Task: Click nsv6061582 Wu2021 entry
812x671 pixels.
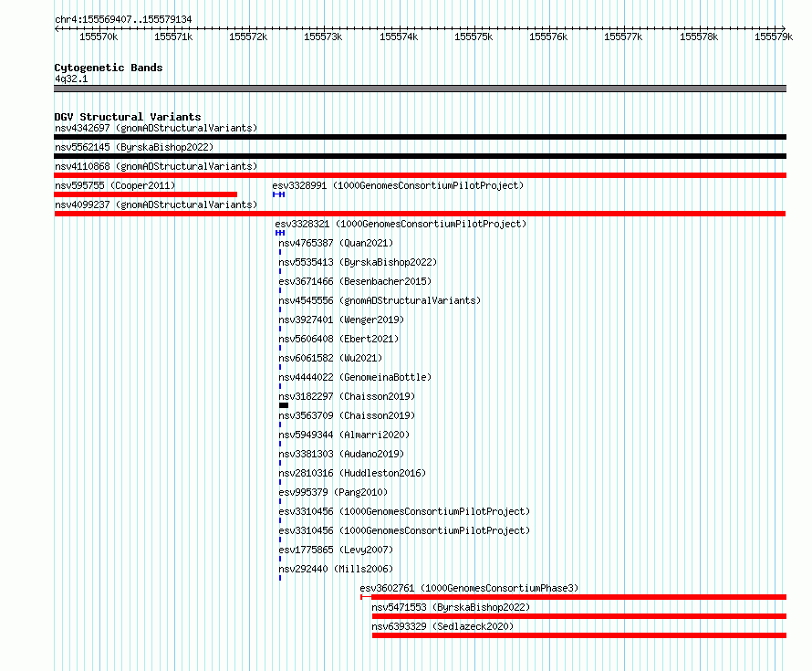Action: pyautogui.click(x=330, y=358)
